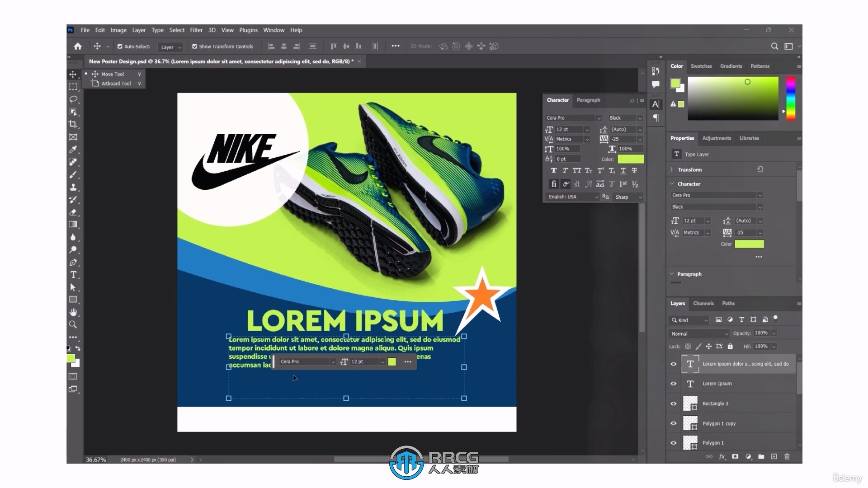Open the Normal blend mode dropdown

click(x=699, y=334)
